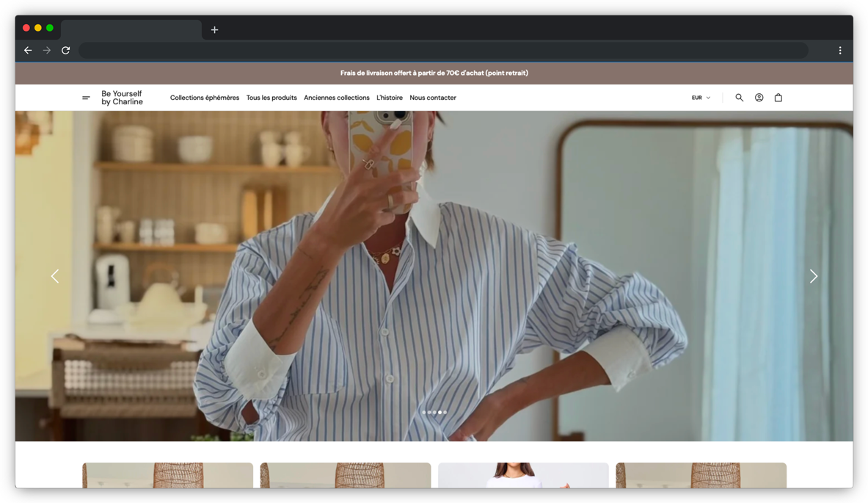
Task: Click the browser back arrow
Action: pyautogui.click(x=28, y=51)
